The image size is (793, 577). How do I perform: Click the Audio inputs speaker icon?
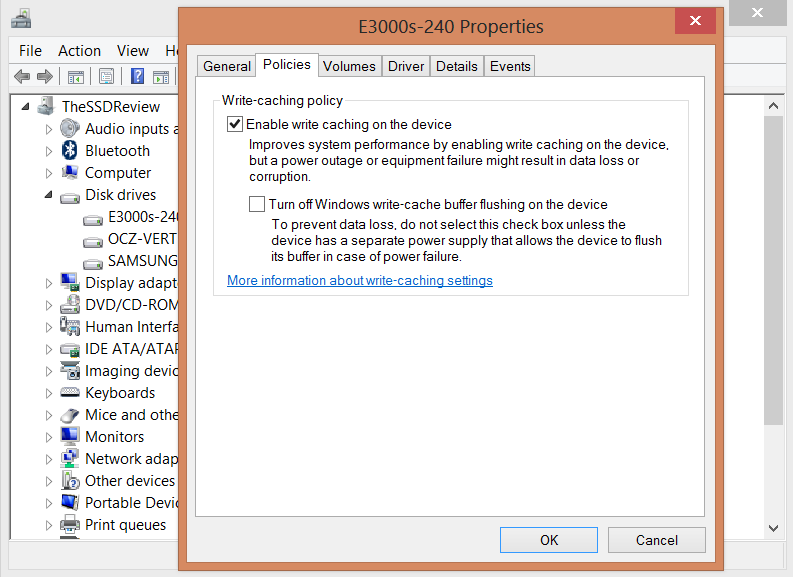[70, 128]
